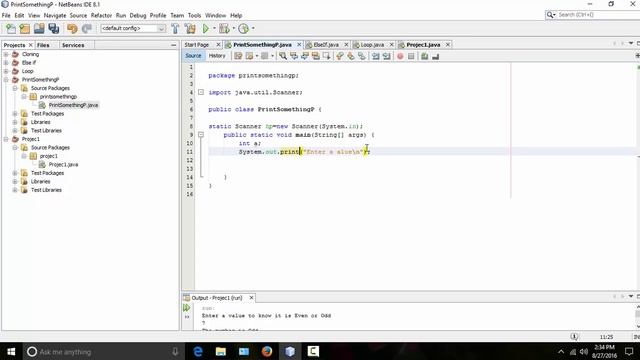The width and height of the screenshot is (640, 360).
Task: Expand the Loop project node
Action: pos(6,71)
